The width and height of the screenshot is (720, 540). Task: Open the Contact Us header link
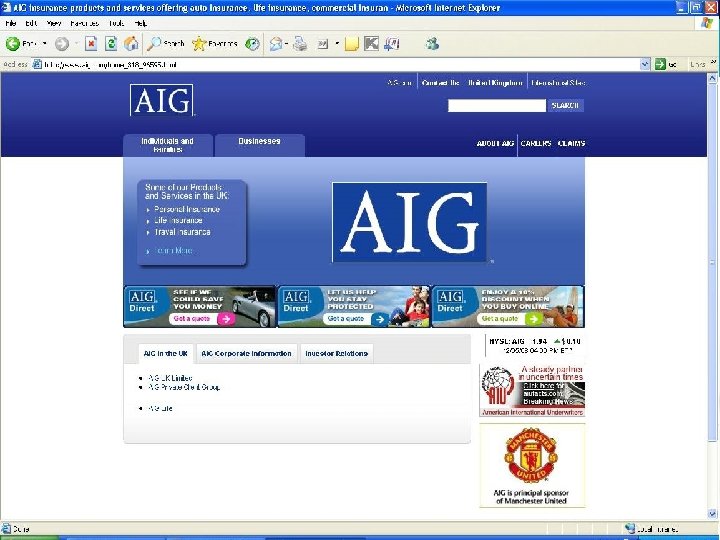(440, 83)
